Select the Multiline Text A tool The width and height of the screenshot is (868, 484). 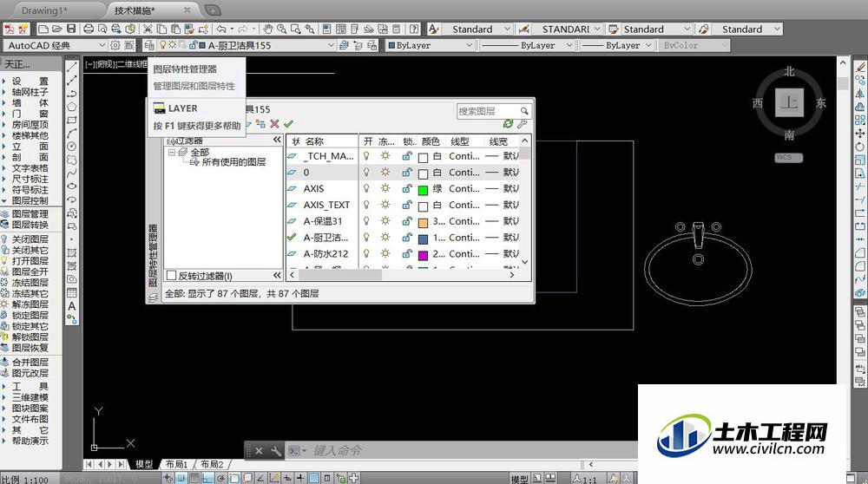point(71,306)
